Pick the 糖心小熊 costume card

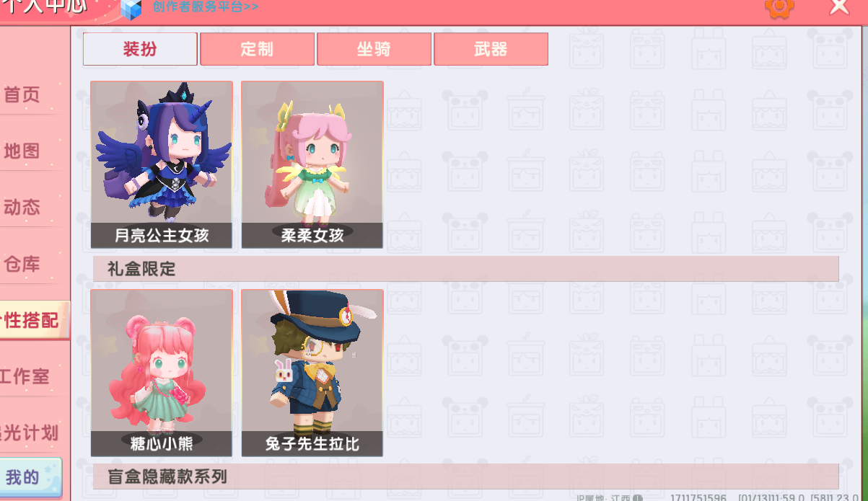click(x=162, y=373)
